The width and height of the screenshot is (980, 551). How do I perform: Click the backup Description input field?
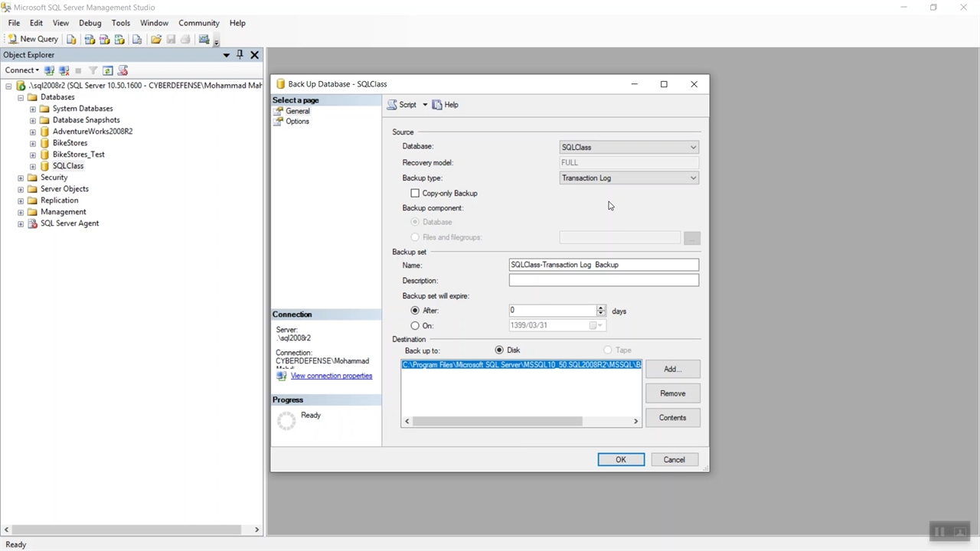603,281
